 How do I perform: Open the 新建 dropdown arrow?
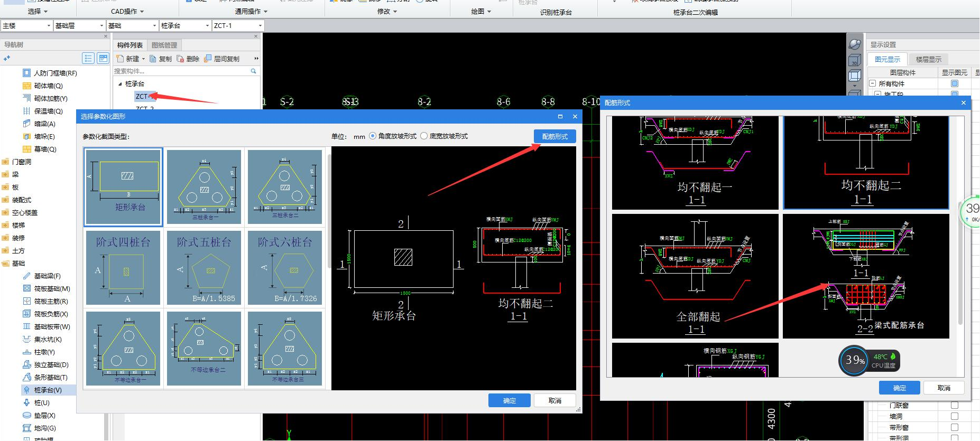tap(143, 59)
